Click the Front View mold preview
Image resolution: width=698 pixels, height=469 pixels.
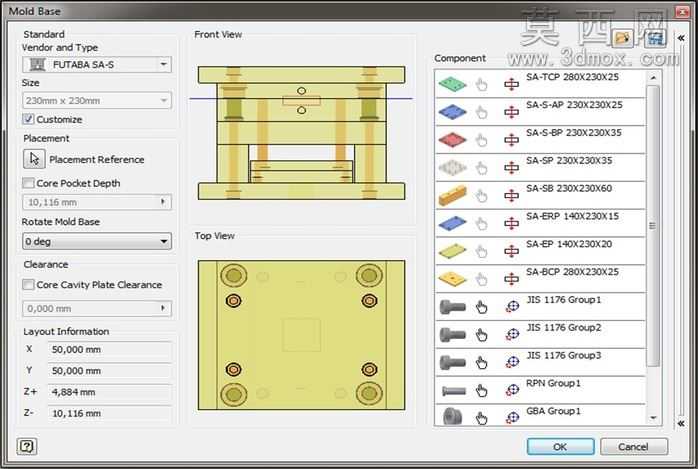[x=301, y=133]
